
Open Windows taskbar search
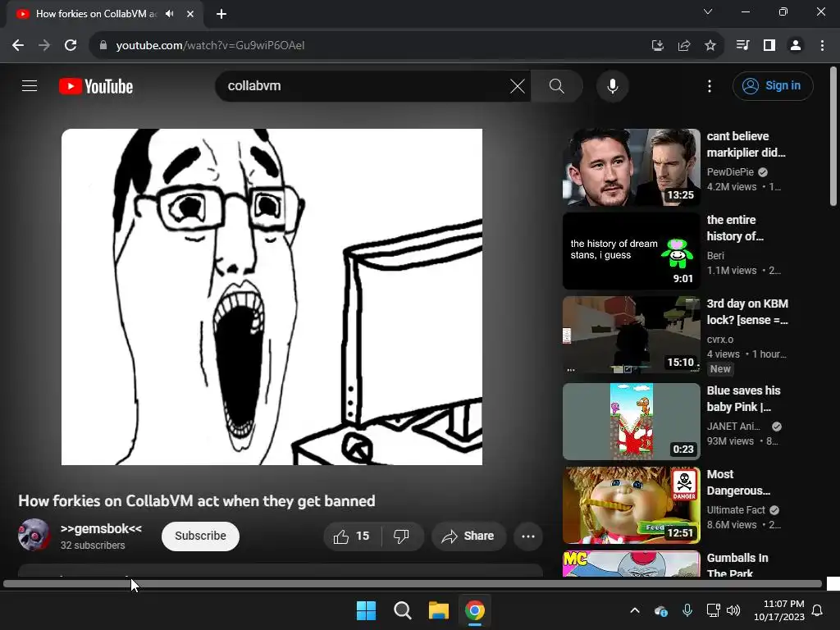[402, 610]
